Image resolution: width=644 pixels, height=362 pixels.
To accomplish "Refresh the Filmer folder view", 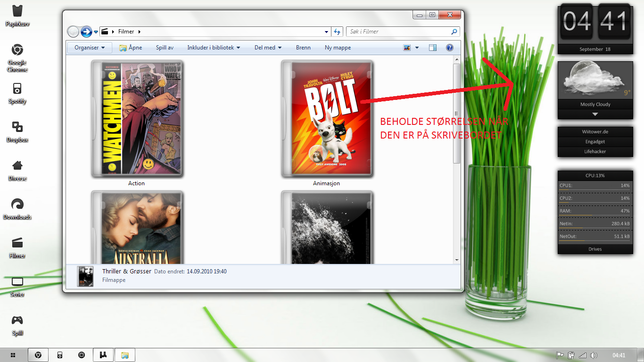I will (x=337, y=32).
